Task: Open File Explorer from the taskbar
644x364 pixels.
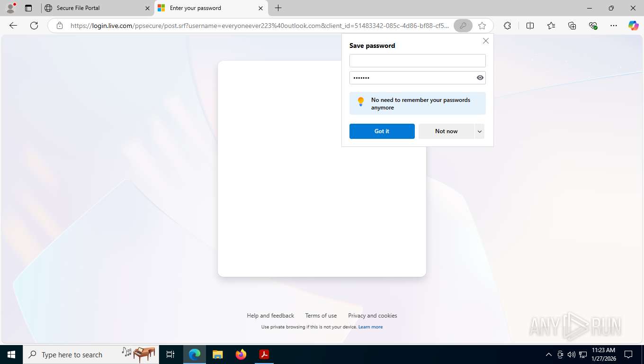Action: click(x=217, y=355)
